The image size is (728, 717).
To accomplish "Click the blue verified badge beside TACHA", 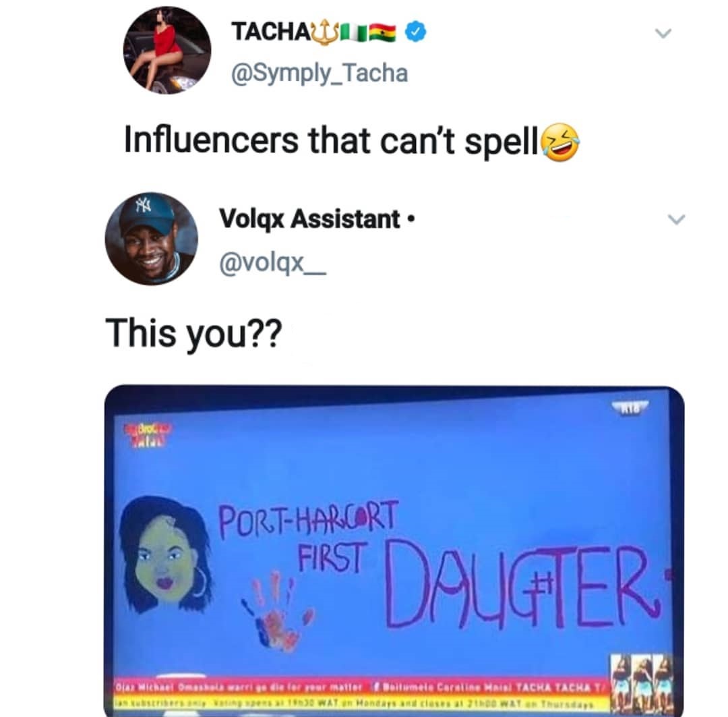I will point(416,32).
